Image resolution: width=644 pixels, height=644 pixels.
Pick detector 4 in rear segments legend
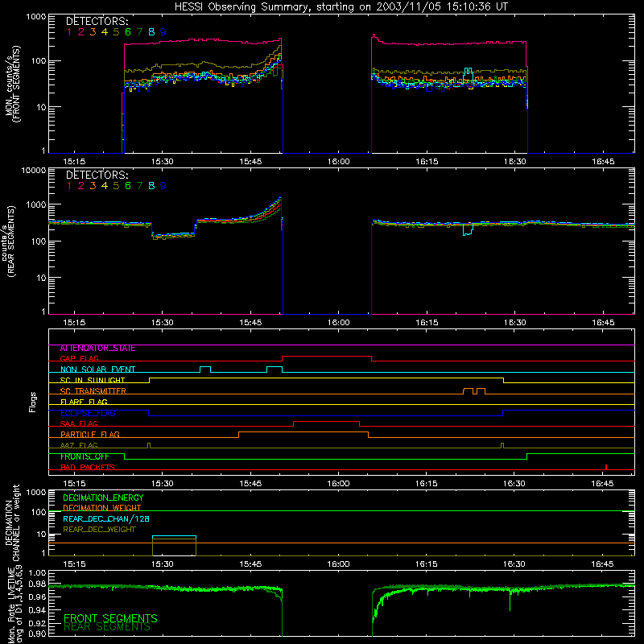105,186
